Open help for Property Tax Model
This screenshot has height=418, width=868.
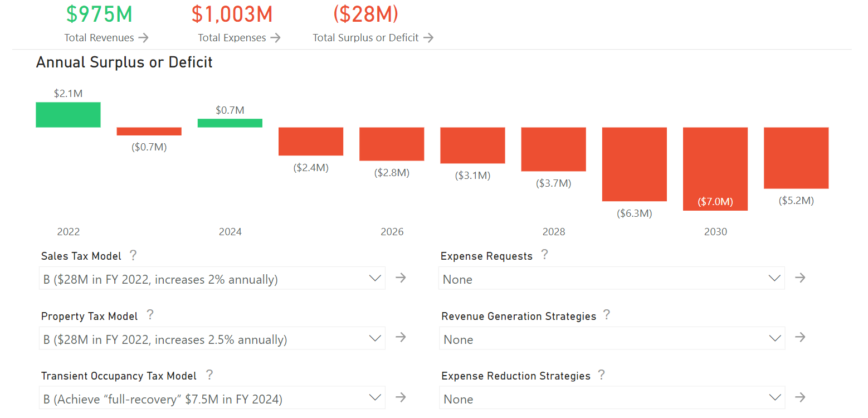coord(150,315)
